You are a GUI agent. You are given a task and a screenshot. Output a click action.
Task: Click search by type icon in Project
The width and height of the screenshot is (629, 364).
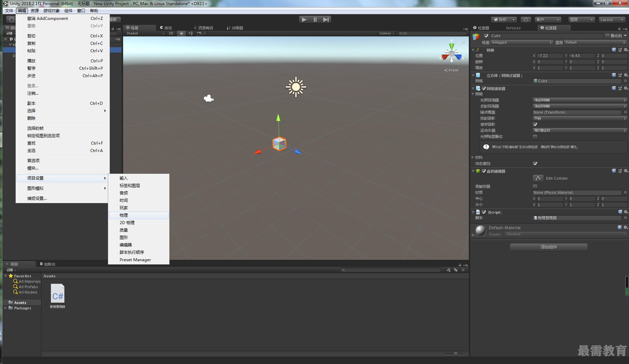tap(448, 270)
